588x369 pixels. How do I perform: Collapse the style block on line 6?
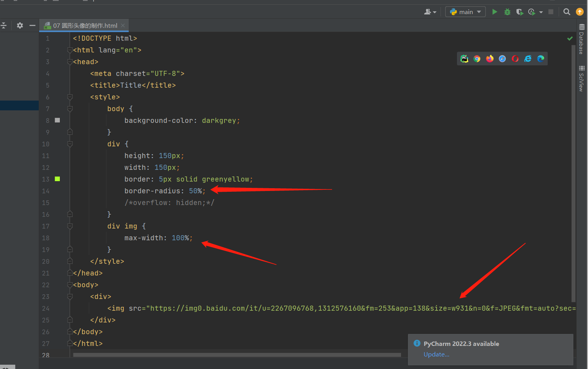(x=70, y=97)
